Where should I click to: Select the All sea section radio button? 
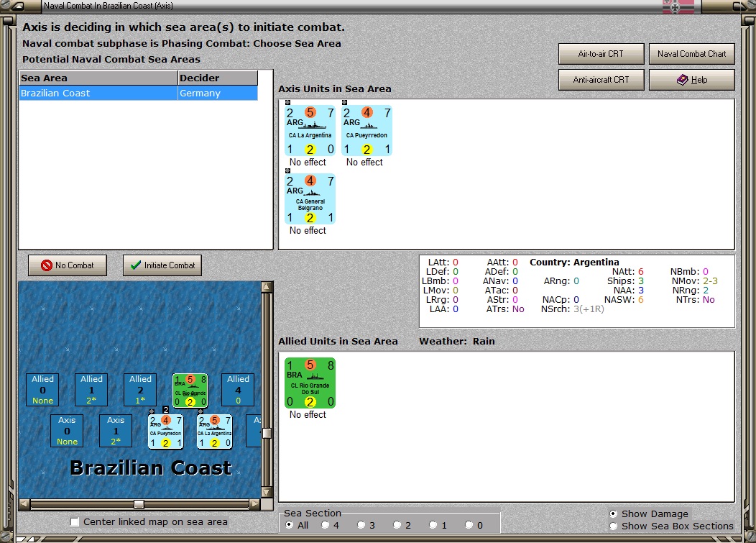pyautogui.click(x=290, y=524)
